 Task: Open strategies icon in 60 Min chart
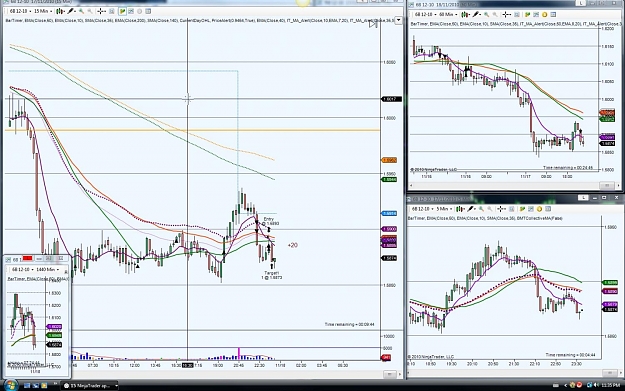[x=544, y=14]
